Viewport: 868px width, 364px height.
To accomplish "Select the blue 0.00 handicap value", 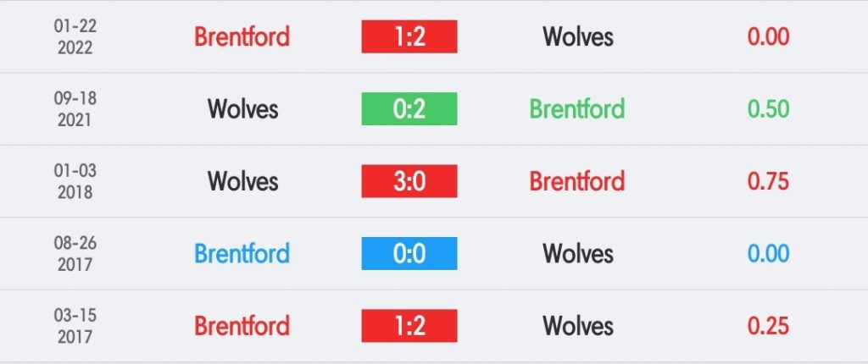I will [x=768, y=253].
